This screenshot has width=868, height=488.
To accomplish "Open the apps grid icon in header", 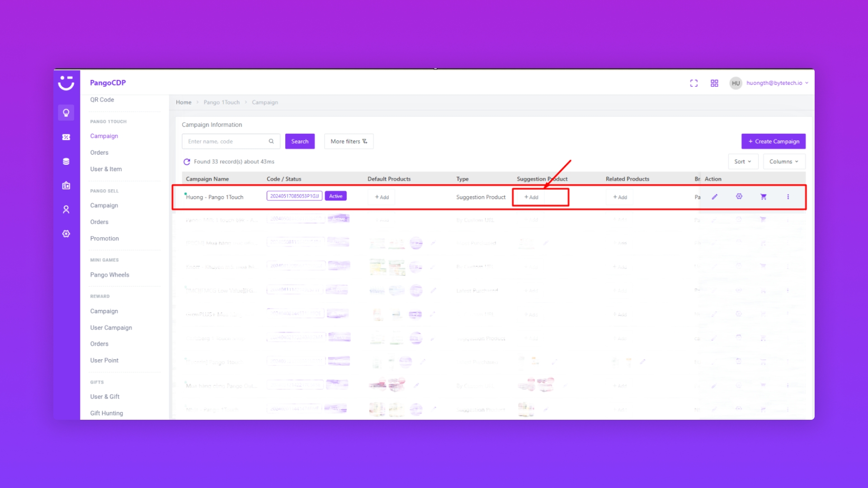I will click(x=714, y=83).
